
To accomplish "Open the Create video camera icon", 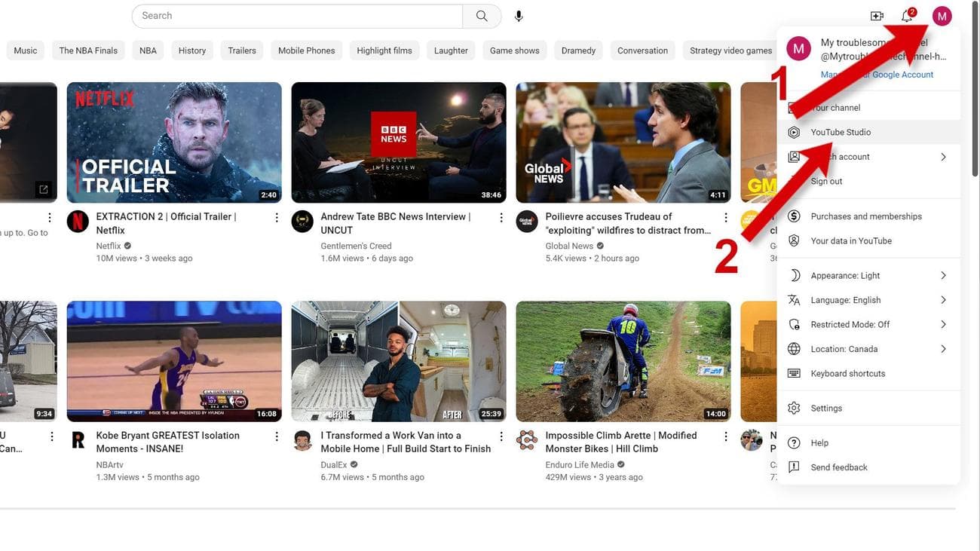I will (877, 16).
